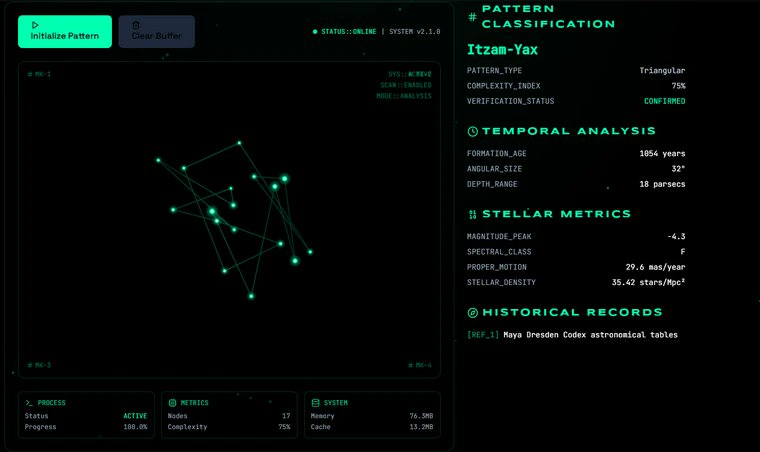Click the 29.6 mas/year proper motion value

[x=655, y=267]
